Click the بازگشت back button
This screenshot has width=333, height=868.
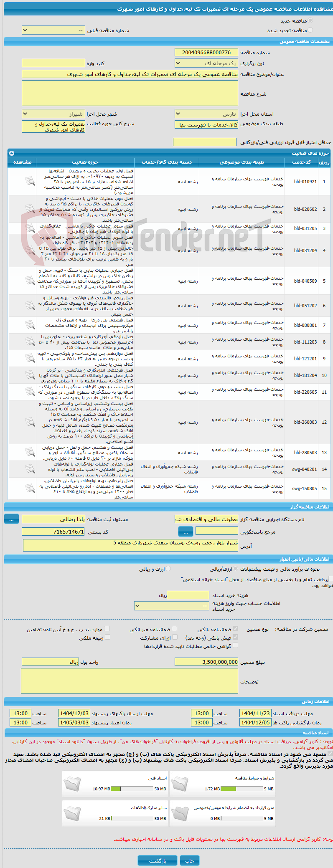(158, 860)
